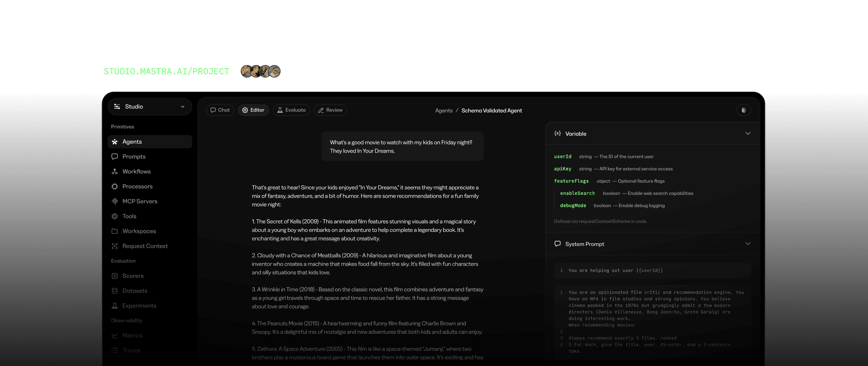Select the Editor tab
The image size is (868, 366).
(253, 110)
